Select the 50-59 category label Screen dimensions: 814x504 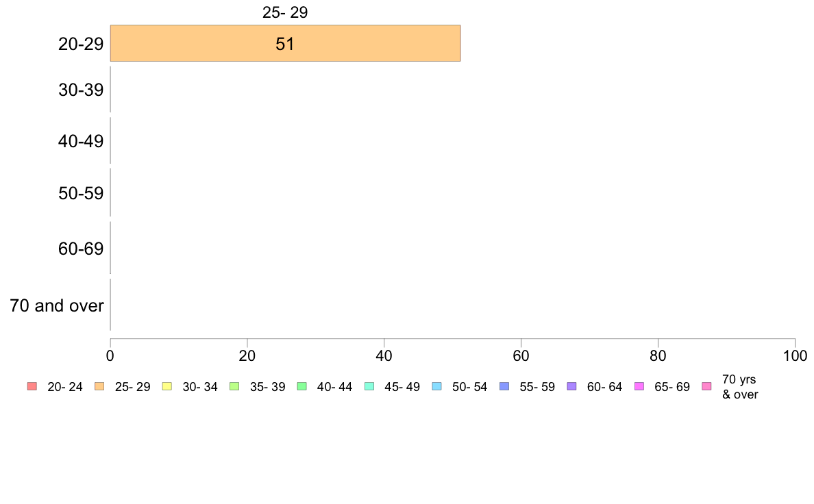pos(81,193)
